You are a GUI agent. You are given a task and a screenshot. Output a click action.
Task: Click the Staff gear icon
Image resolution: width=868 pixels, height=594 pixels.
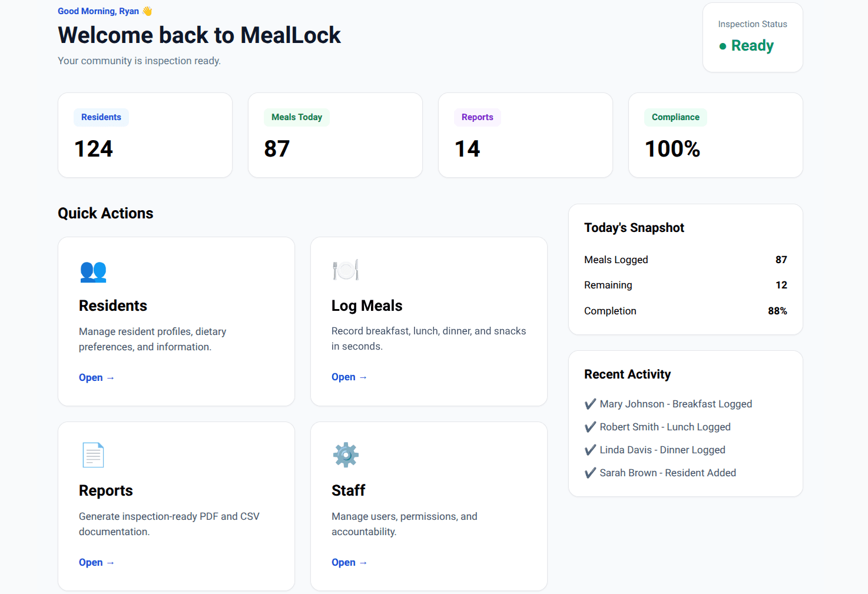(346, 454)
